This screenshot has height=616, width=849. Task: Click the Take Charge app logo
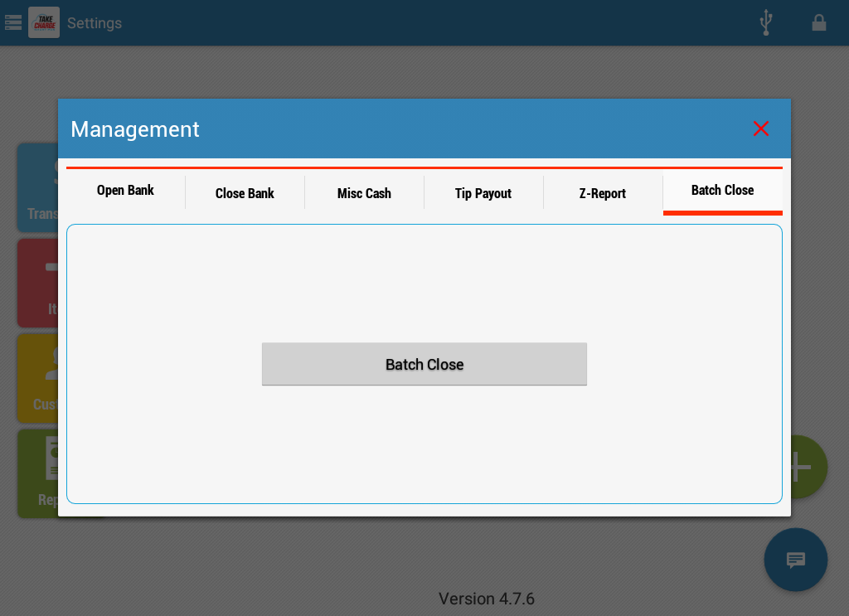(x=44, y=22)
